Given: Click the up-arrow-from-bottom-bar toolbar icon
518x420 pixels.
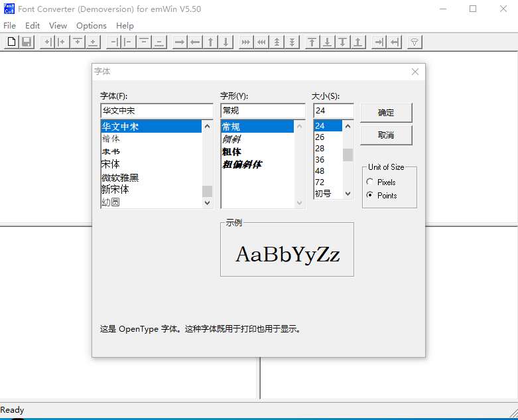Looking at the screenshot, I should click(x=358, y=42).
